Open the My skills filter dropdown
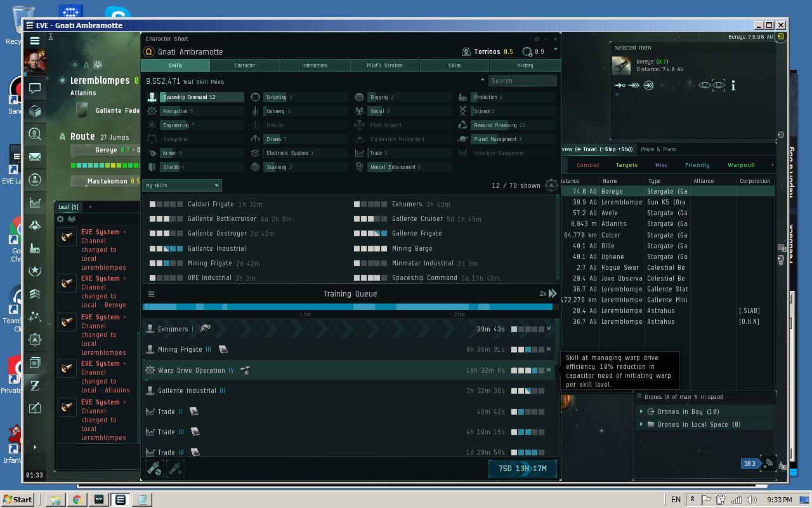Viewport: 812px width, 508px height. point(183,185)
